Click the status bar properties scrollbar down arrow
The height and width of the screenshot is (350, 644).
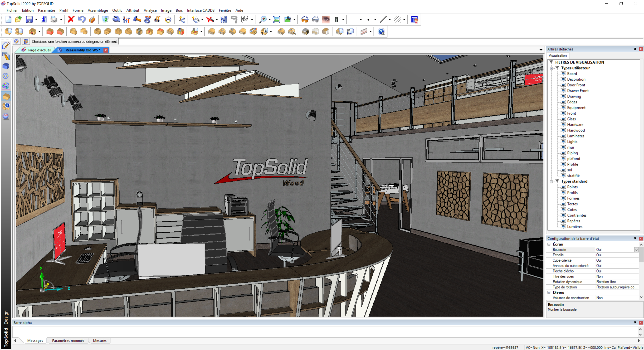[x=641, y=297]
